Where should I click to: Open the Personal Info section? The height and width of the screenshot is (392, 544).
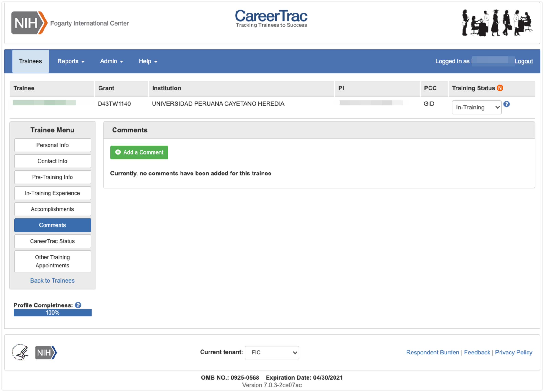(x=52, y=145)
